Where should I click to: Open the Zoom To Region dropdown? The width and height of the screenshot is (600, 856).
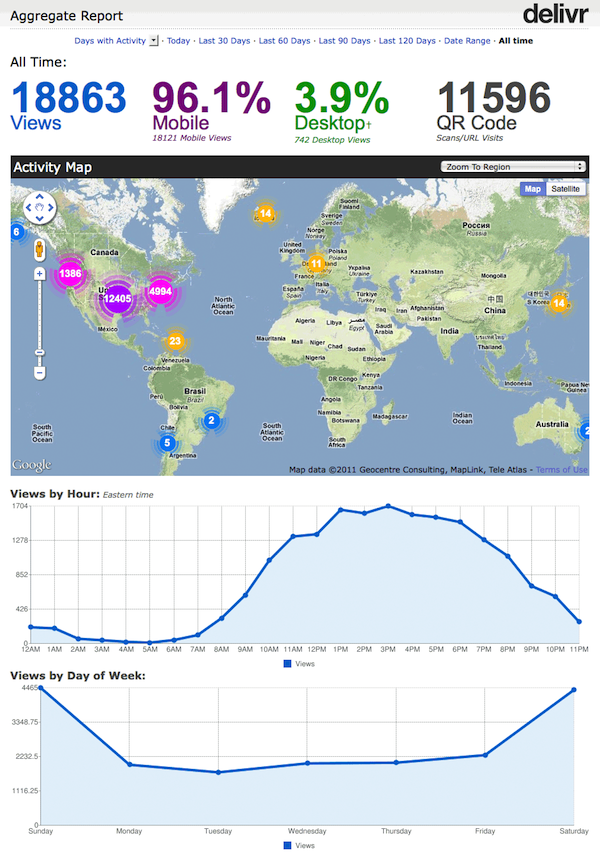(513, 167)
